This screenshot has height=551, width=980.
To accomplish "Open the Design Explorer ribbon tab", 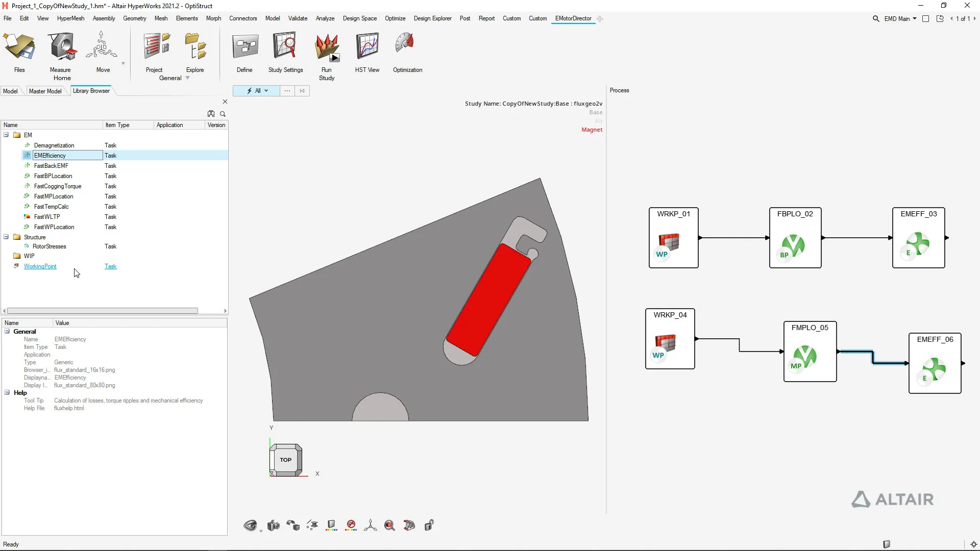I will tap(432, 18).
